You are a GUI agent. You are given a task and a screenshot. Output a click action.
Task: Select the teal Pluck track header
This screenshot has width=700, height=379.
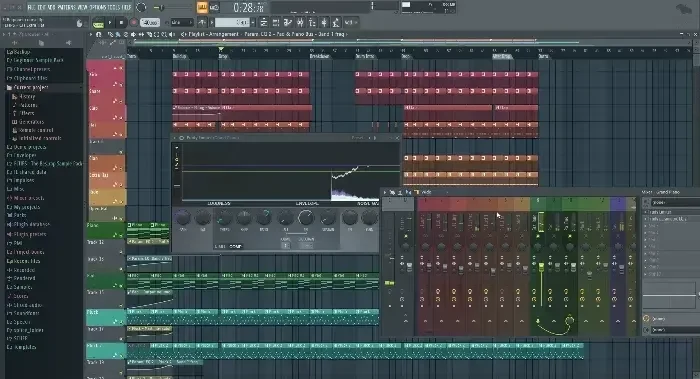click(105, 317)
